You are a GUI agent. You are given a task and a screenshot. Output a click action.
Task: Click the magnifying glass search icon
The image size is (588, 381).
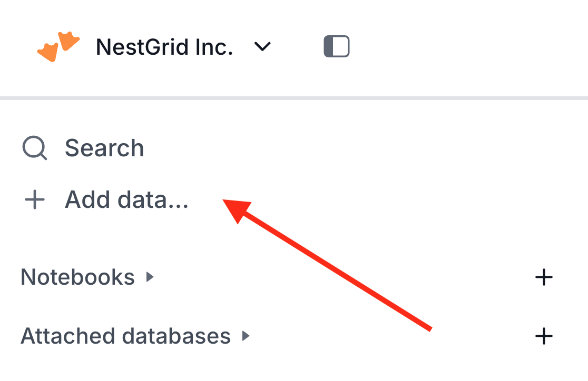tap(35, 148)
